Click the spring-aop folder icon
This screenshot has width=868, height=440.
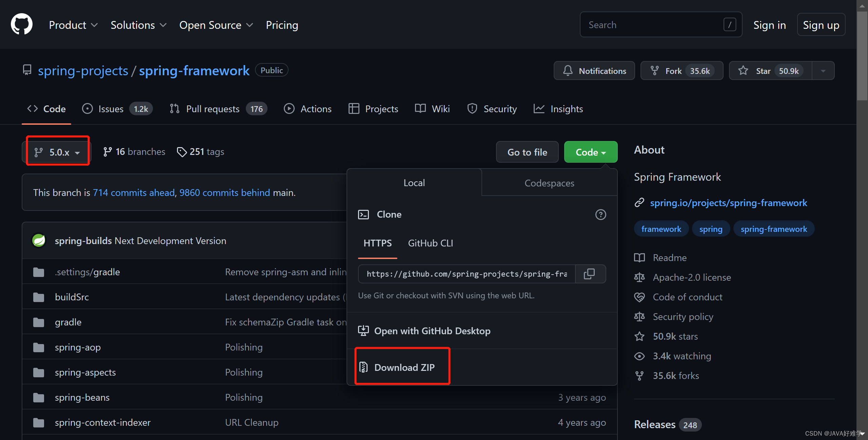(x=39, y=347)
